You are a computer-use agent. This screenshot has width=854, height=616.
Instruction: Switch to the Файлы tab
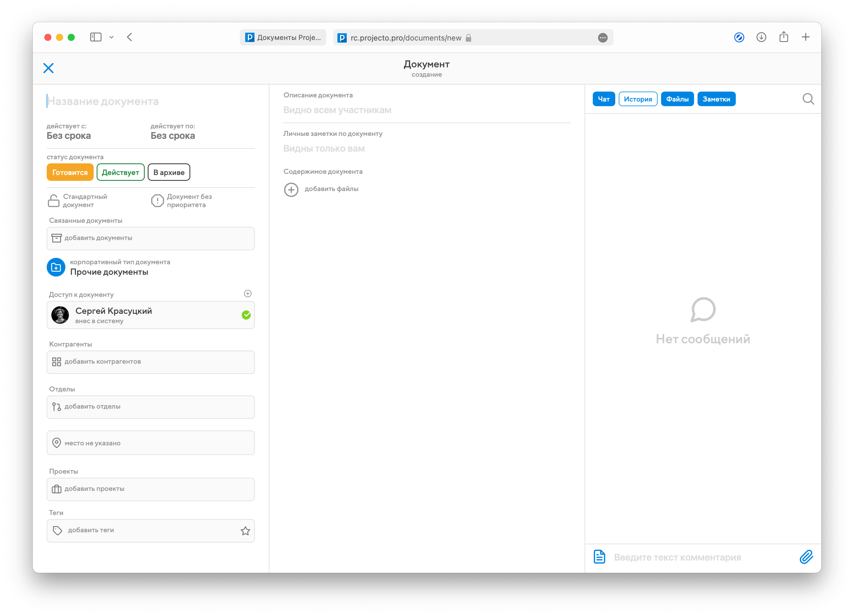pyautogui.click(x=677, y=99)
